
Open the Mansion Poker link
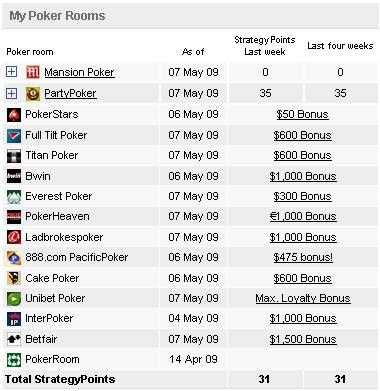point(79,72)
